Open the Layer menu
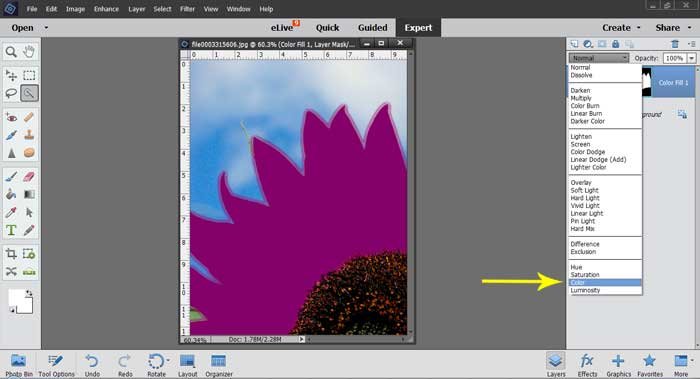The image size is (700, 379). pyautogui.click(x=137, y=9)
